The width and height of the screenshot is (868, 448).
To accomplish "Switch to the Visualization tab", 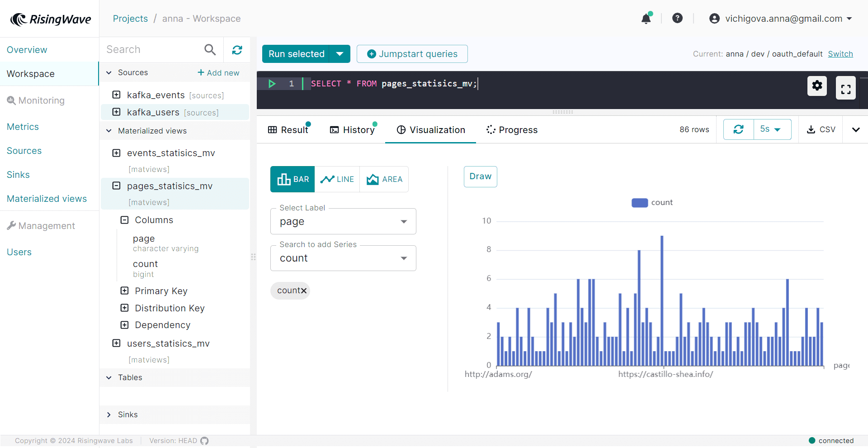I will 431,130.
